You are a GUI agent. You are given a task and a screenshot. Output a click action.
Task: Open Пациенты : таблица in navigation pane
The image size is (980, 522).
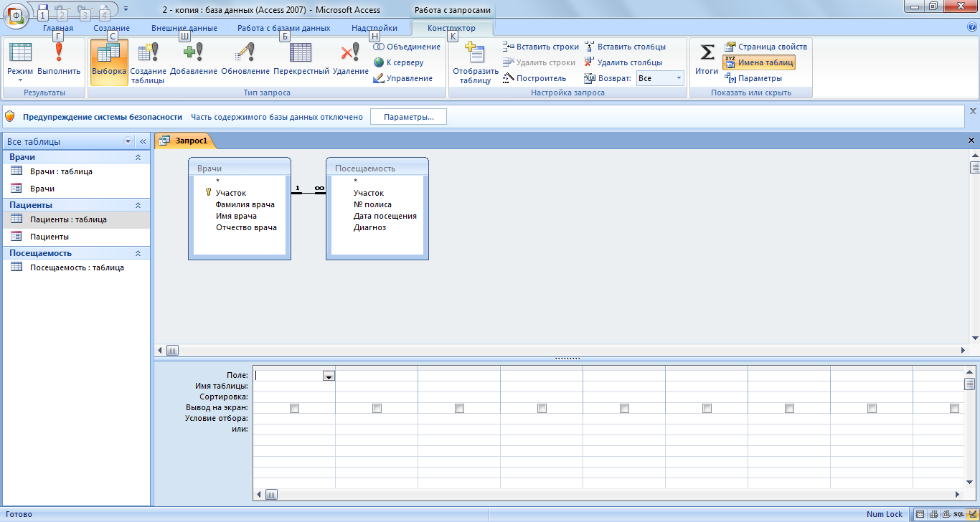[x=68, y=219]
